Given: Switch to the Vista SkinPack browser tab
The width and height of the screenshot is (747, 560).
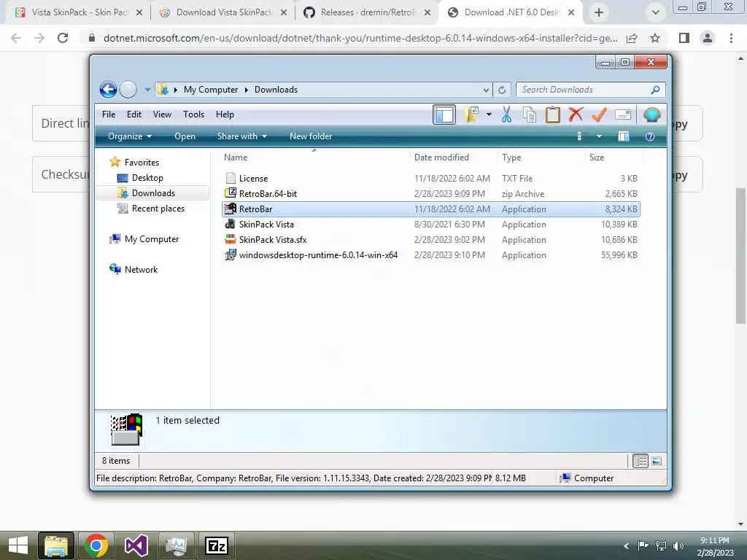Looking at the screenshot, I should (79, 12).
